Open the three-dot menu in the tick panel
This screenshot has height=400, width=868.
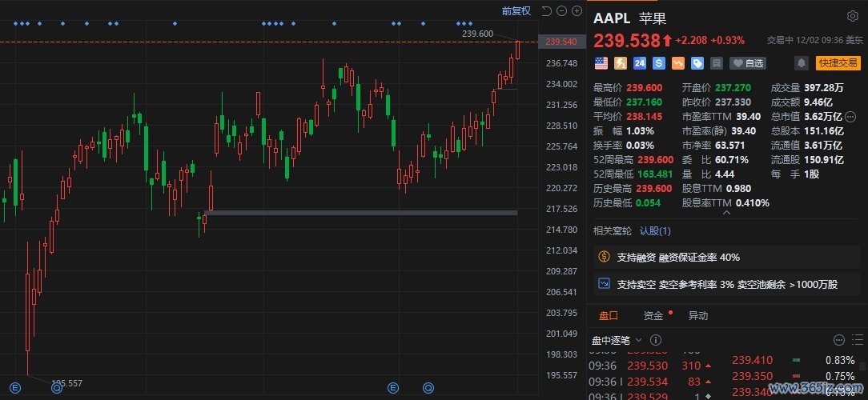[x=838, y=340]
